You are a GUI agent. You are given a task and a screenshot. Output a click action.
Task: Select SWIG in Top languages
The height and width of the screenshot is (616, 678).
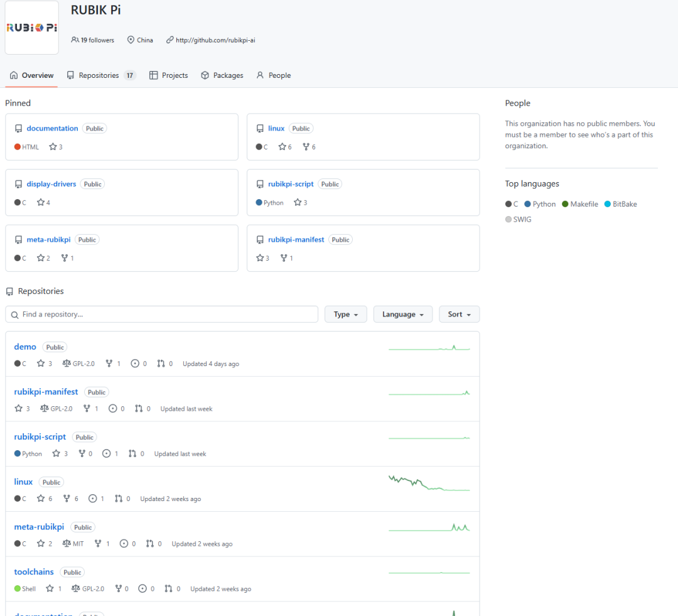(519, 219)
